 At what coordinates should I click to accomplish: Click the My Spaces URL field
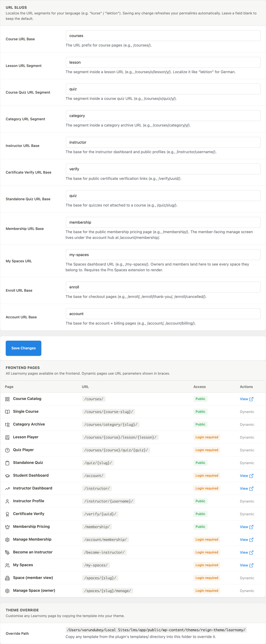(x=163, y=255)
